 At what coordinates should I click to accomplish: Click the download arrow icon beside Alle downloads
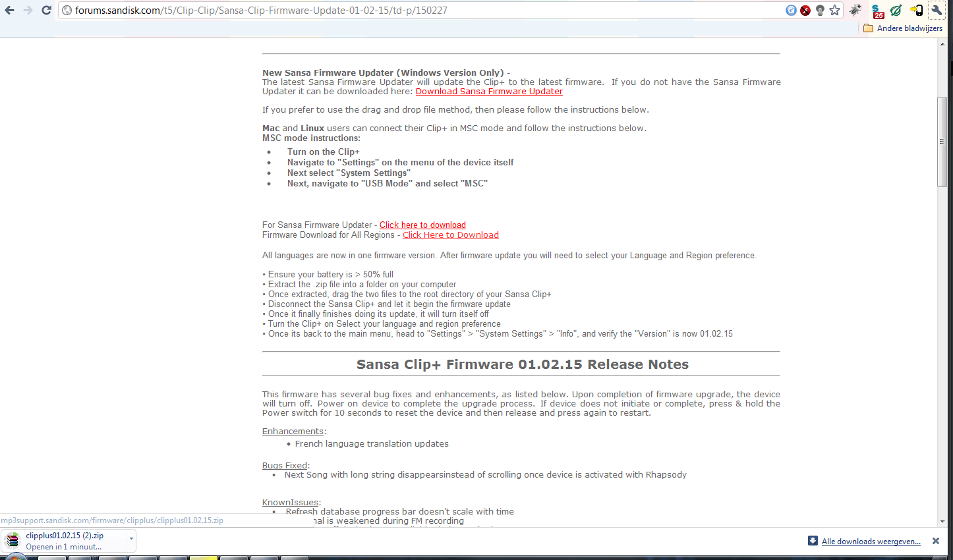tap(813, 541)
